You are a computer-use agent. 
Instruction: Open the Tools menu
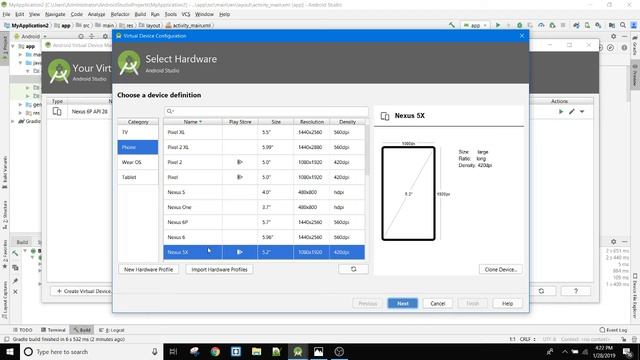tap(171, 14)
